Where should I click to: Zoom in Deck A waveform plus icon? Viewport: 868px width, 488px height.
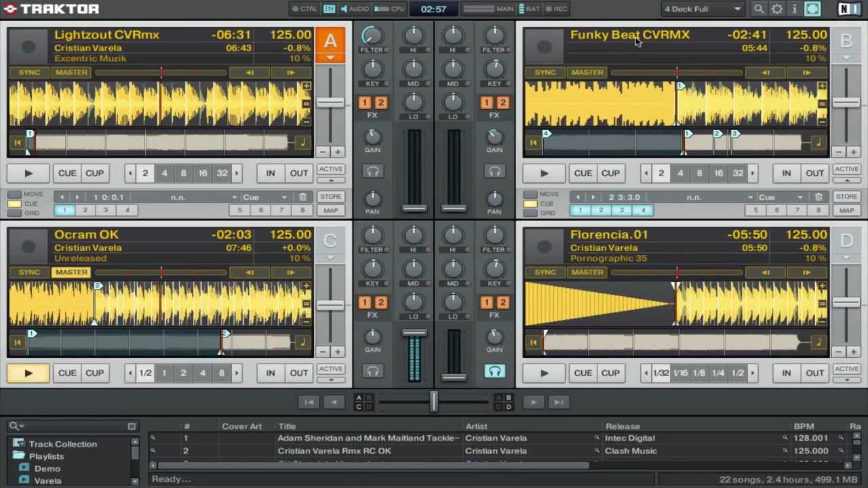tap(307, 86)
